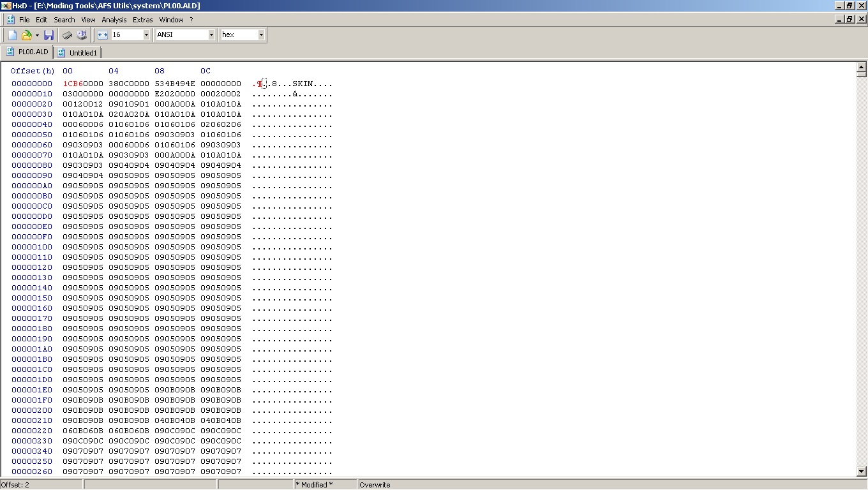This screenshot has width=868, height=490.
Task: Click the scrollbar down arrow
Action: tap(861, 471)
